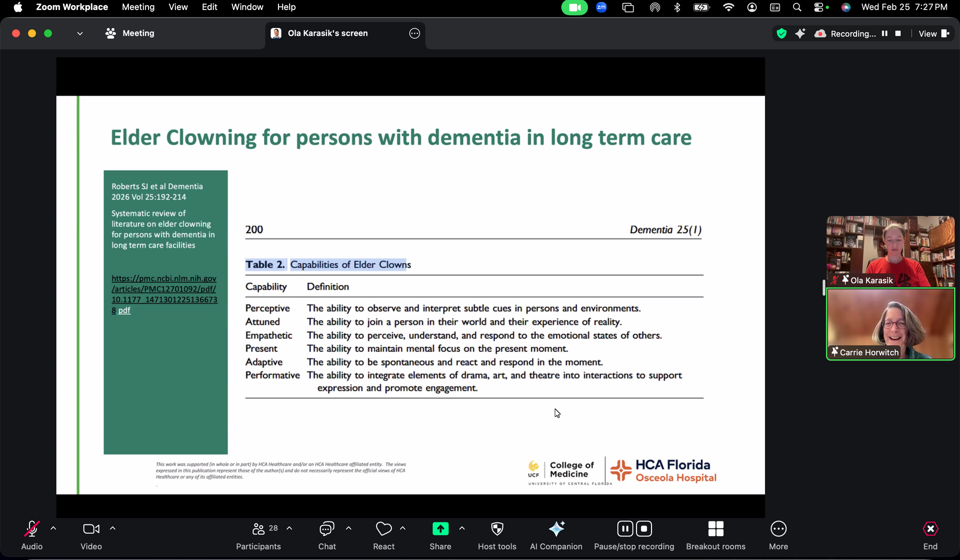Expand the audio options caret
The width and height of the screenshot is (960, 560).
pyautogui.click(x=53, y=528)
